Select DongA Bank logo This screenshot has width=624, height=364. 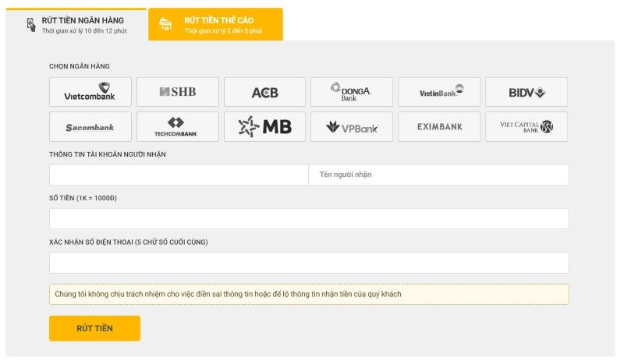point(352,92)
